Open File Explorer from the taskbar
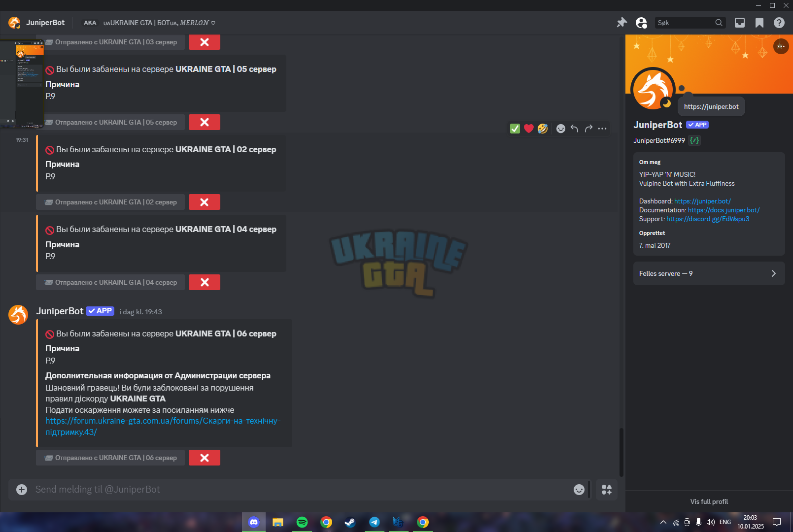This screenshot has height=532, width=793. click(x=278, y=522)
